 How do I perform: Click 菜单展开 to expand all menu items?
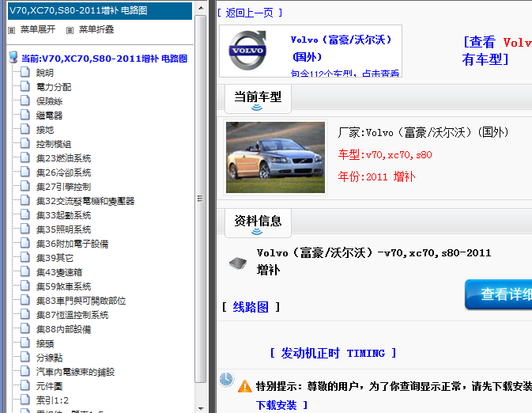38,30
